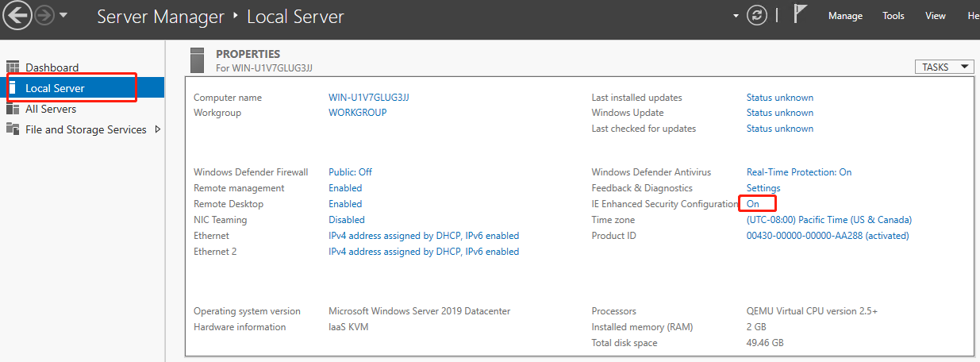Open the View menu
Image resolution: width=980 pixels, height=362 pixels.
tap(936, 16)
